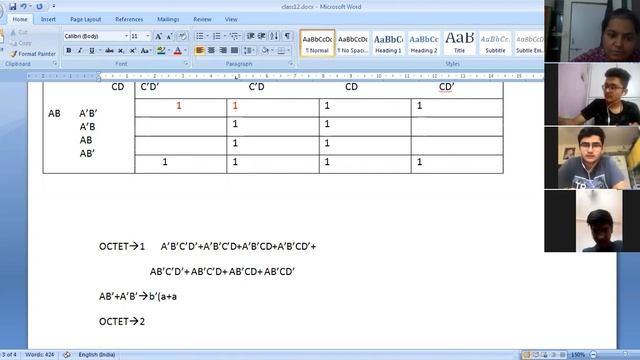Click the CD' column header in table
This screenshot has width=640, height=360.
446,87
